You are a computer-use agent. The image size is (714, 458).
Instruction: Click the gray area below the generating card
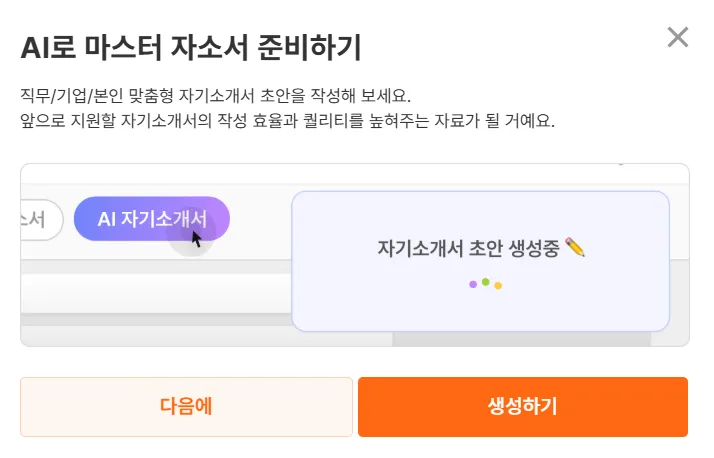point(540,339)
